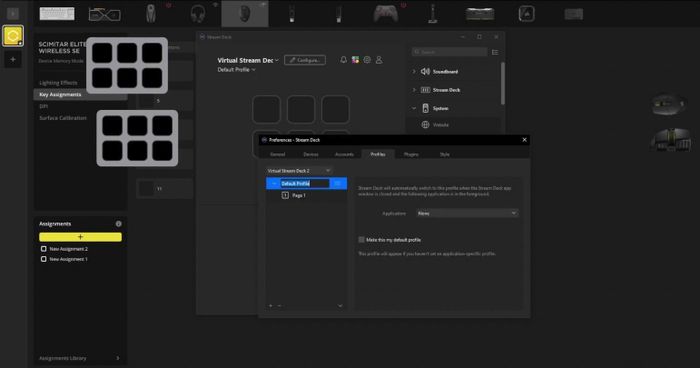Open the user account profile icon

379,60
